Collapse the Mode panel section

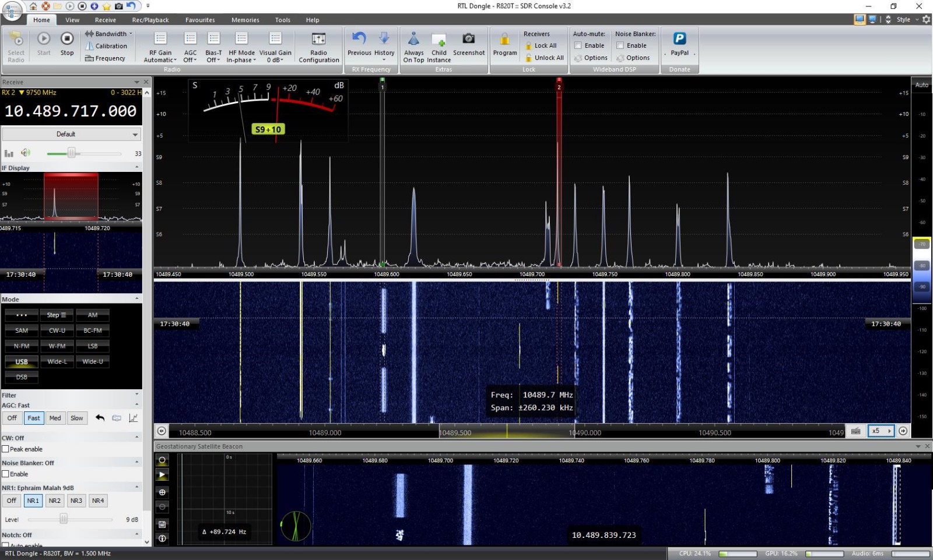137,299
